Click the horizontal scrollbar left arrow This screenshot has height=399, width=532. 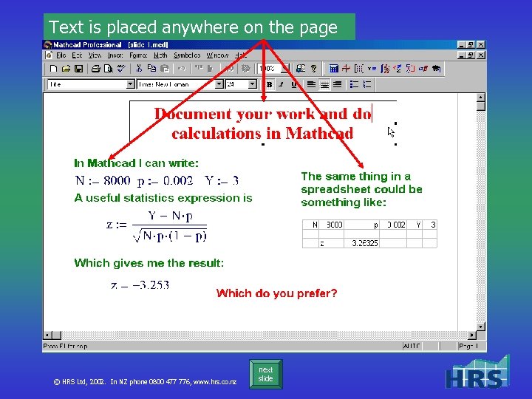tap(47, 335)
